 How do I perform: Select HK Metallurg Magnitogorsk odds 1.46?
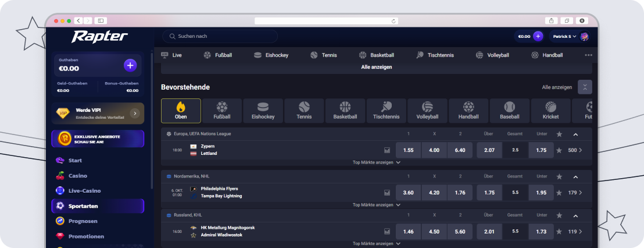coord(408,232)
